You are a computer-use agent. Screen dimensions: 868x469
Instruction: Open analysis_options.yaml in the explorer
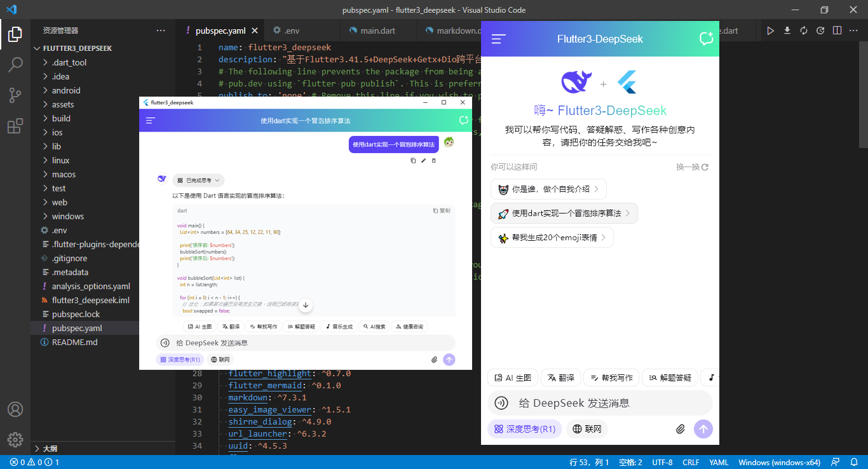point(91,286)
